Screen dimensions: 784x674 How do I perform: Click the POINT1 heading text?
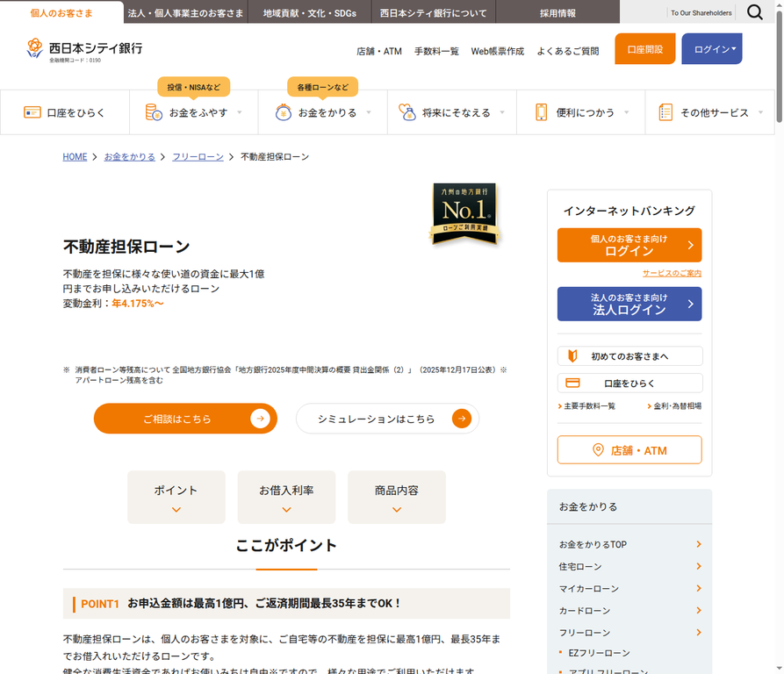(x=100, y=604)
